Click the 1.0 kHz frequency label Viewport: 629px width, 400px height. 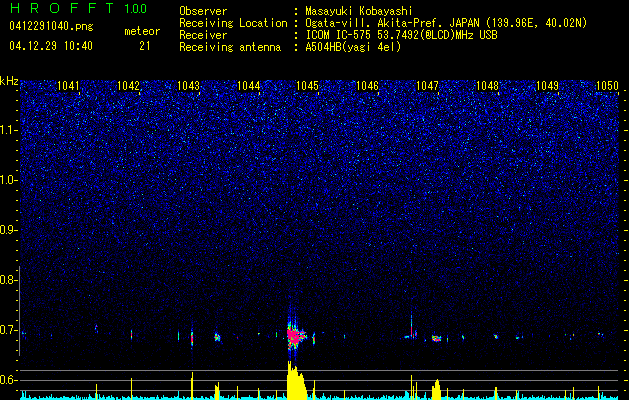coord(8,180)
